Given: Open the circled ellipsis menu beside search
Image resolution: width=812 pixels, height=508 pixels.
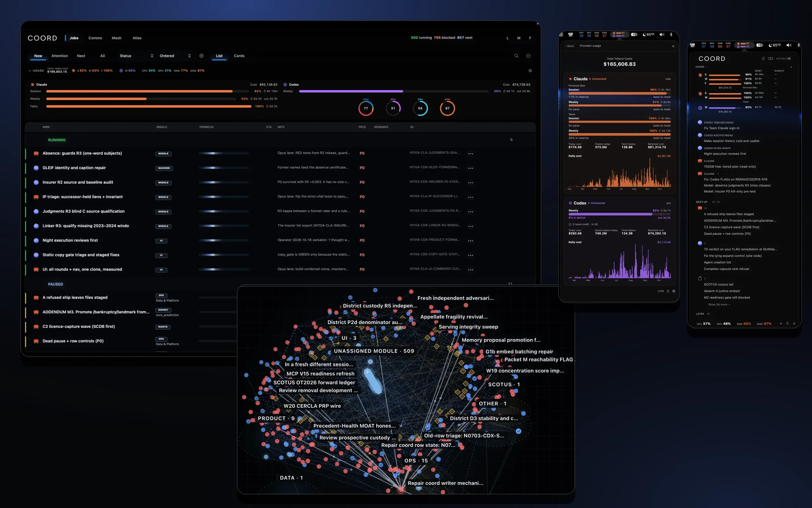Looking at the screenshot, I should pos(528,56).
